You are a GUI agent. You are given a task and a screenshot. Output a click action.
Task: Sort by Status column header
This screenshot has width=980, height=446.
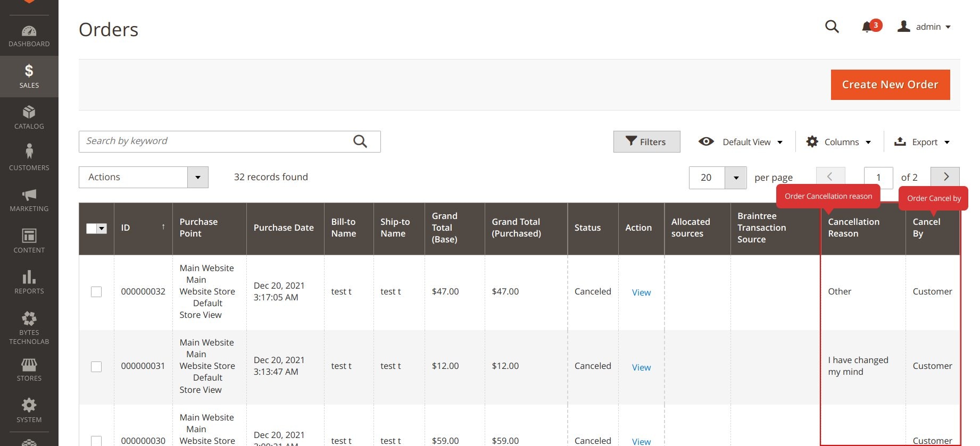point(593,228)
